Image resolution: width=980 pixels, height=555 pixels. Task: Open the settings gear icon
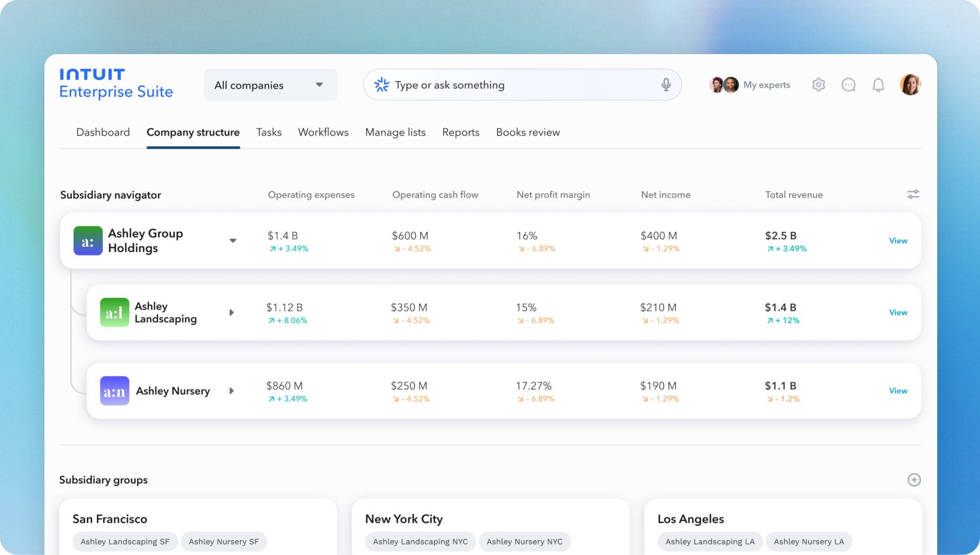(818, 84)
